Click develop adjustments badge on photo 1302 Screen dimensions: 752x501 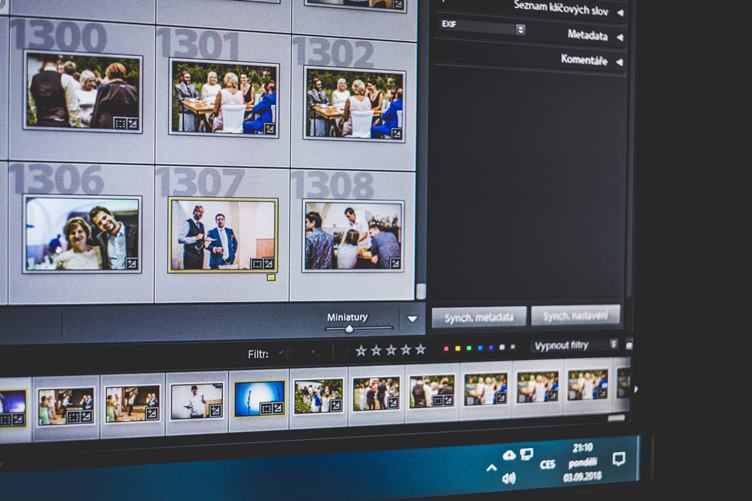(397, 134)
